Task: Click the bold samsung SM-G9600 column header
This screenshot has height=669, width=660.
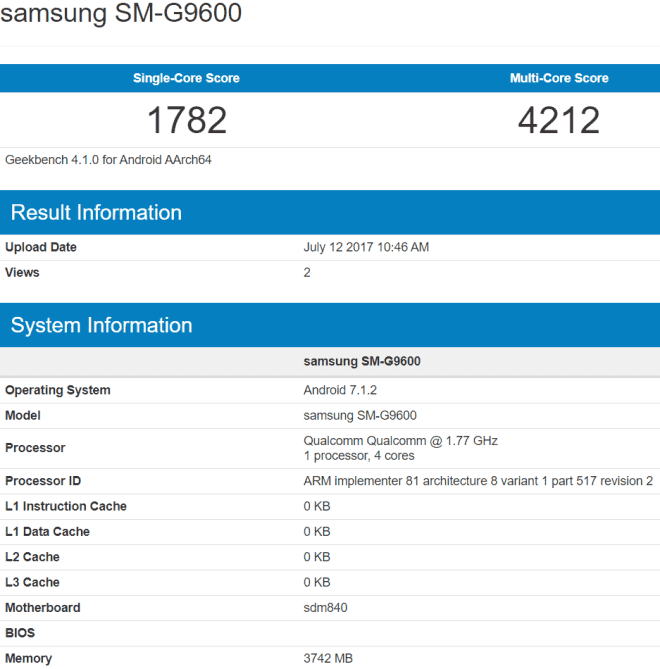Action: 361,361
